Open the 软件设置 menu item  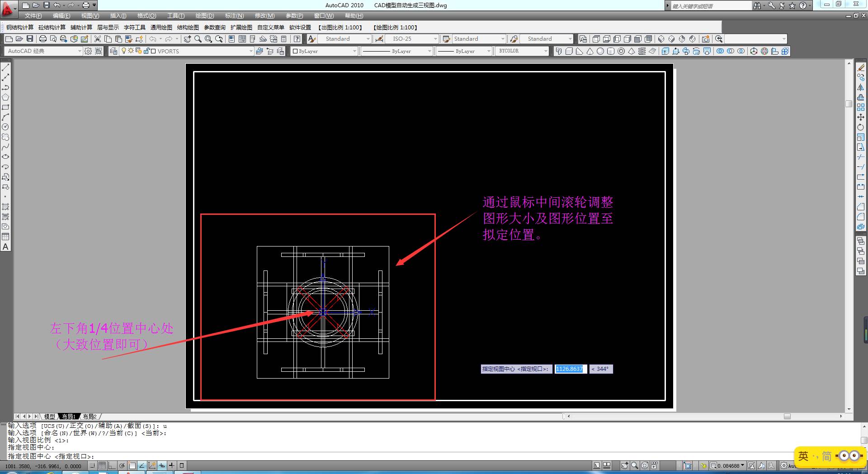tap(300, 28)
